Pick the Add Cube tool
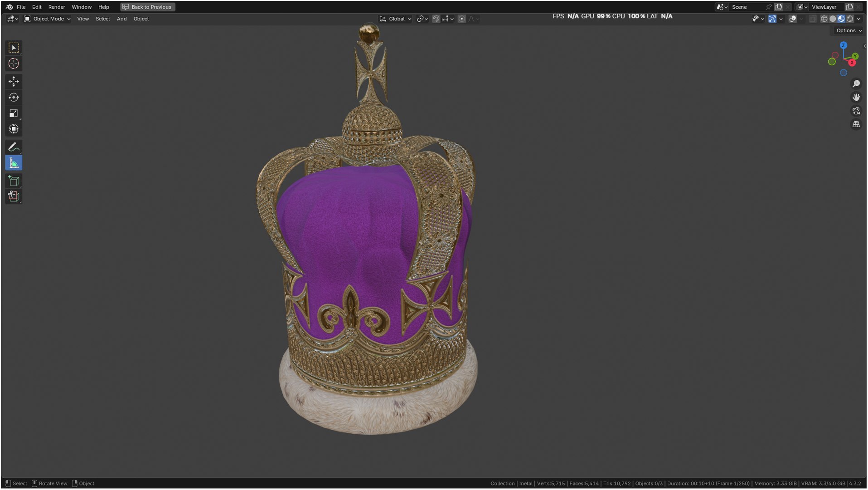This screenshot has width=868, height=490. click(x=14, y=181)
